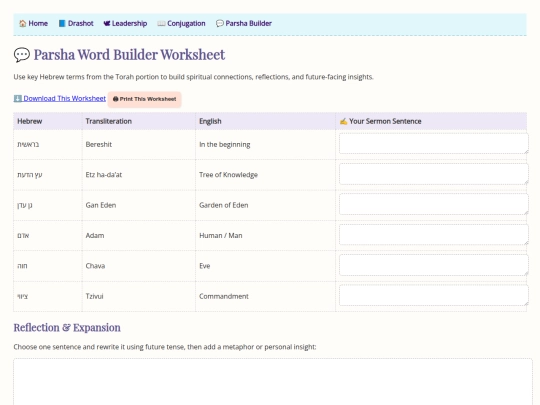Click the English column header

point(266,121)
